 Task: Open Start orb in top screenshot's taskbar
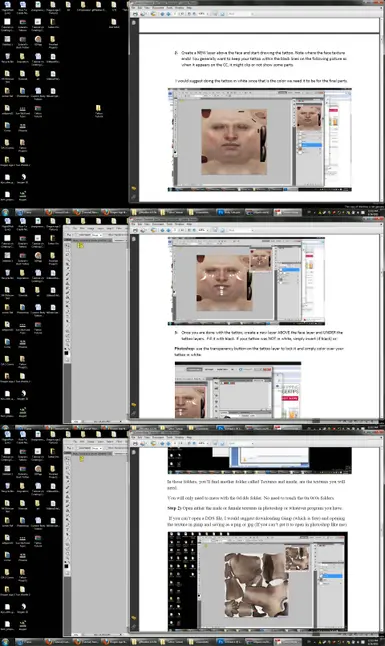pyautogui.click(x=5, y=213)
